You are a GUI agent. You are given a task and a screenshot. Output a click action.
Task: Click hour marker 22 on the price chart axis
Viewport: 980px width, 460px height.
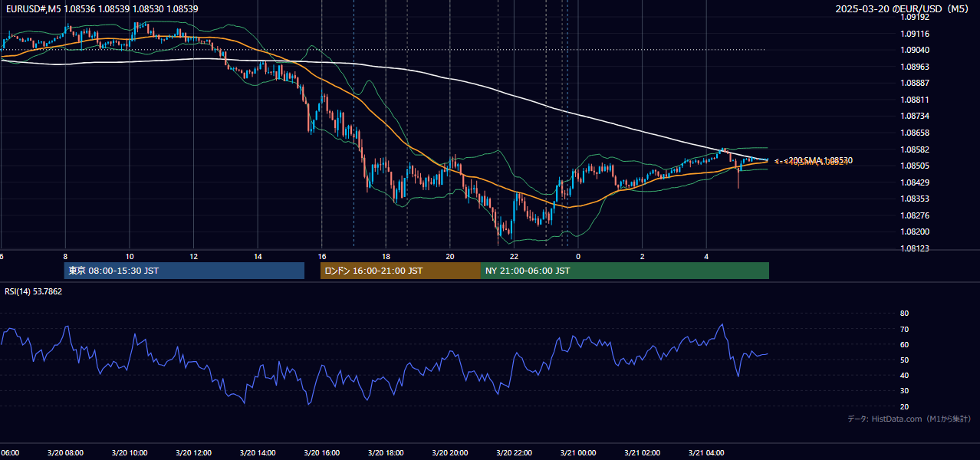click(514, 257)
